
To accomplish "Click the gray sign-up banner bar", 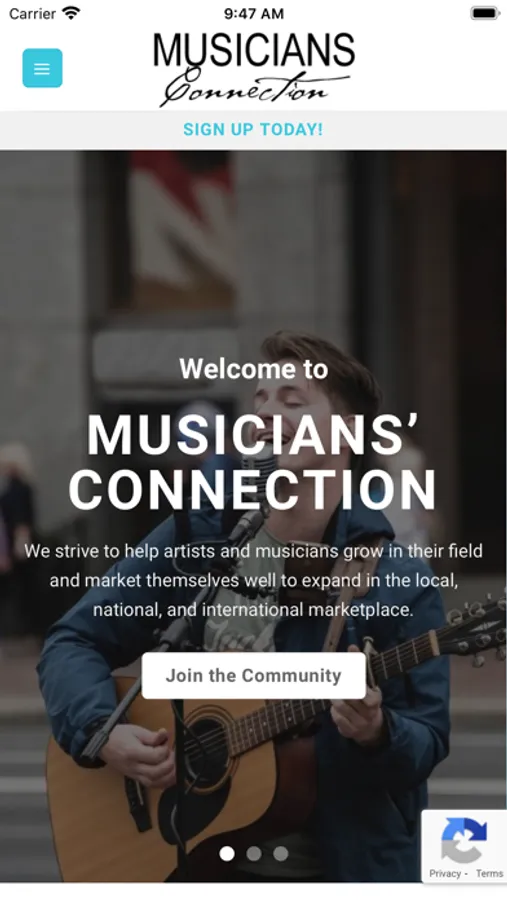I will 253,130.
